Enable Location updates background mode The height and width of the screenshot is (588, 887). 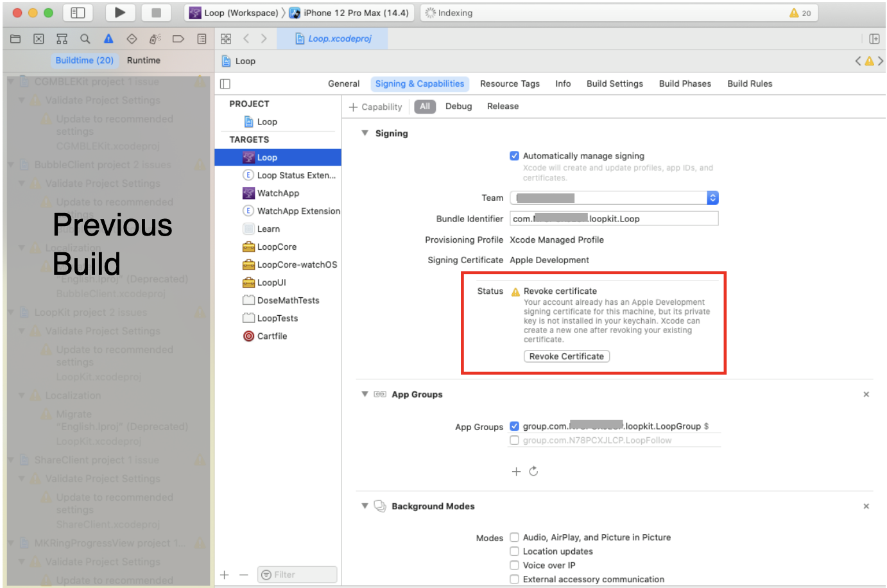click(514, 551)
